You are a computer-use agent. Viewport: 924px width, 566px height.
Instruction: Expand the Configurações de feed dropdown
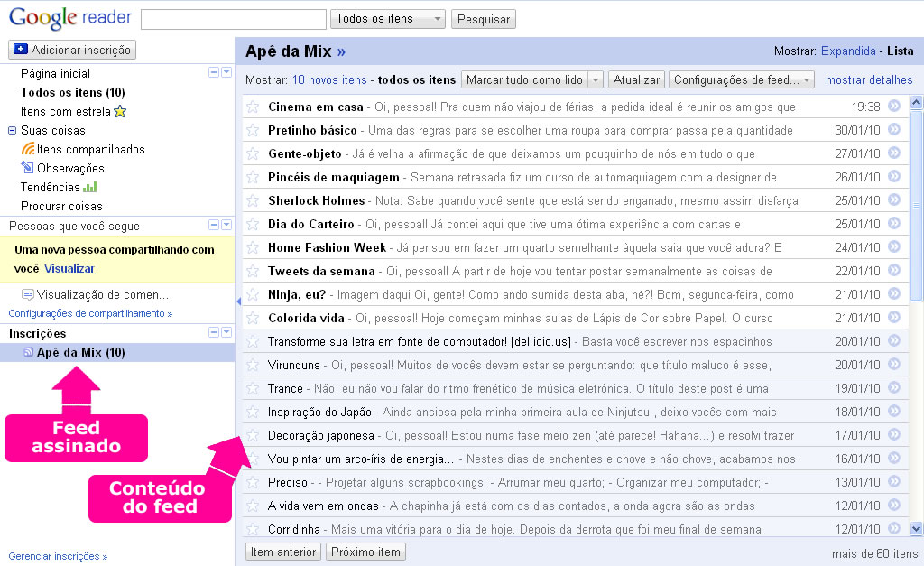tap(742, 80)
